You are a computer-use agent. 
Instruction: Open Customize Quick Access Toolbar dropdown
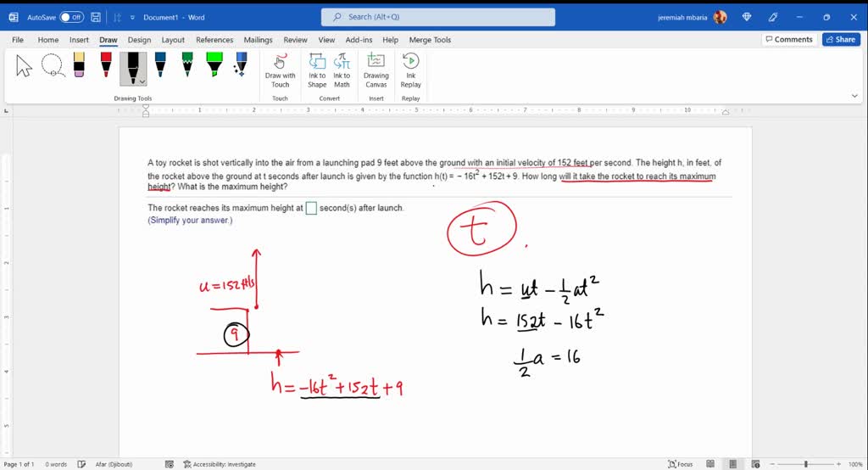(133, 17)
